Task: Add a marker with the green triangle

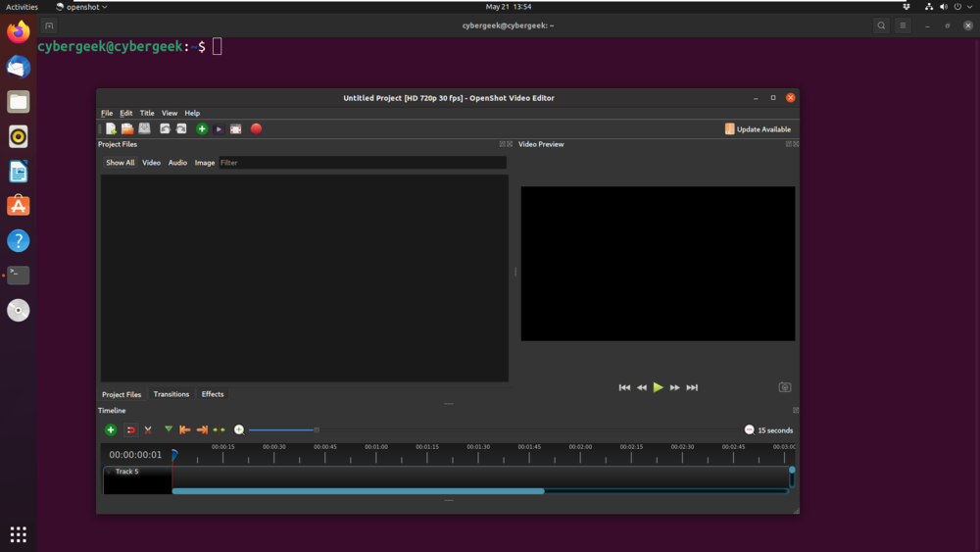Action: (169, 429)
